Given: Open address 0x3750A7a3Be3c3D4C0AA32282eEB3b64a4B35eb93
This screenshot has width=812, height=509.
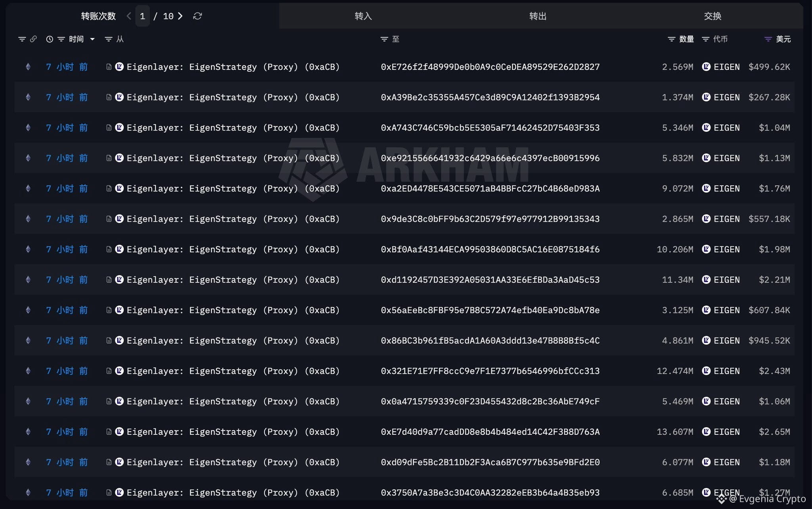Looking at the screenshot, I should 490,492.
